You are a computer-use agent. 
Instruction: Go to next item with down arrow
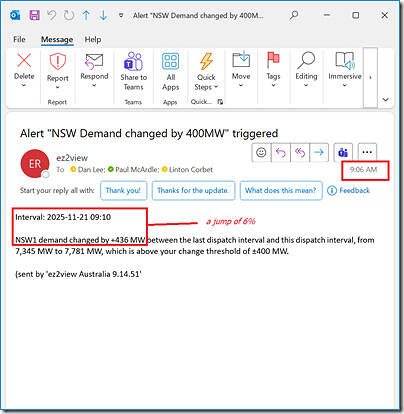click(104, 15)
